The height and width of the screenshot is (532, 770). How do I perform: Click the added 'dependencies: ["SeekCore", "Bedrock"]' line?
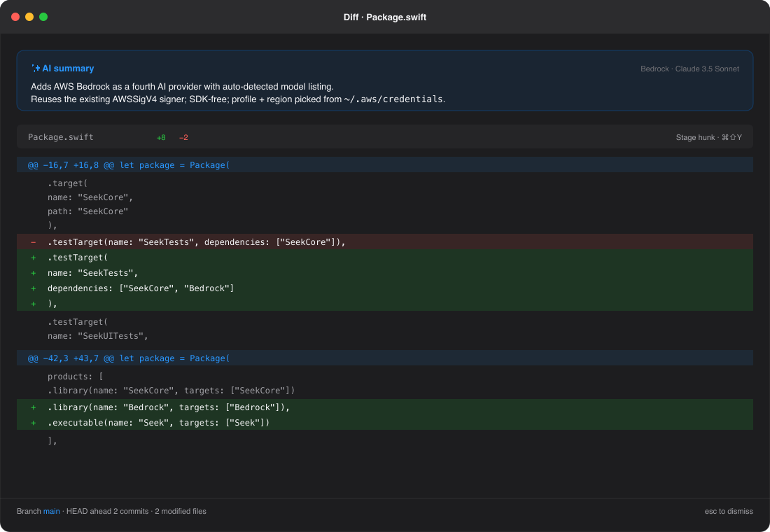[x=385, y=288]
